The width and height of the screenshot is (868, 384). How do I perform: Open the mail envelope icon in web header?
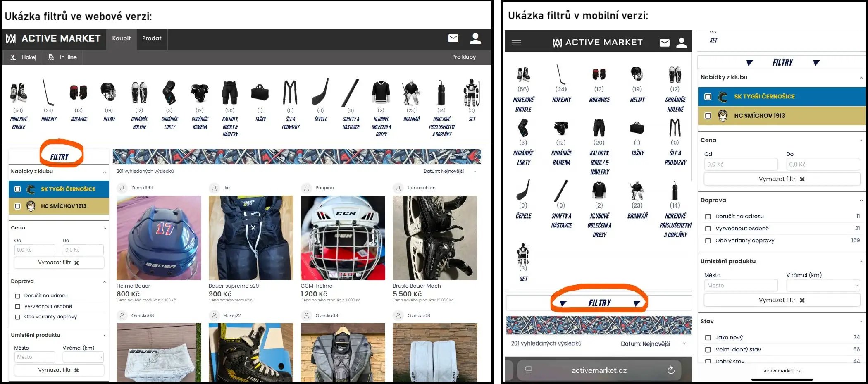coord(453,38)
